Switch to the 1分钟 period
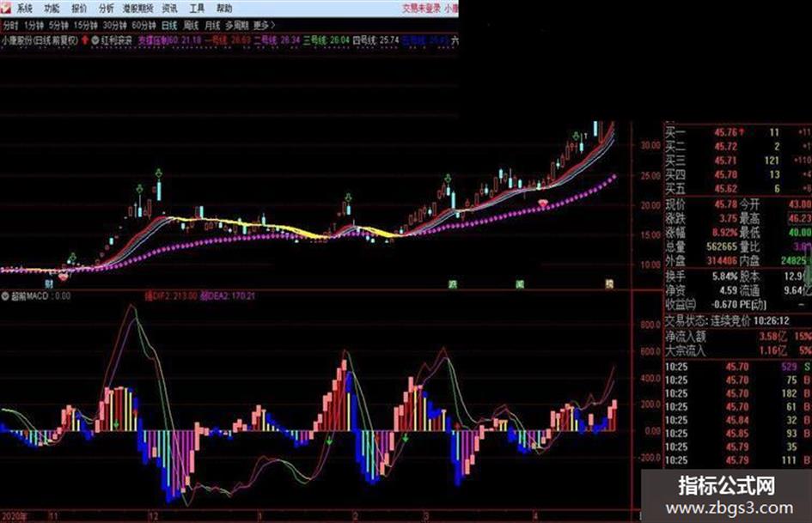The image size is (812, 523). [34, 25]
